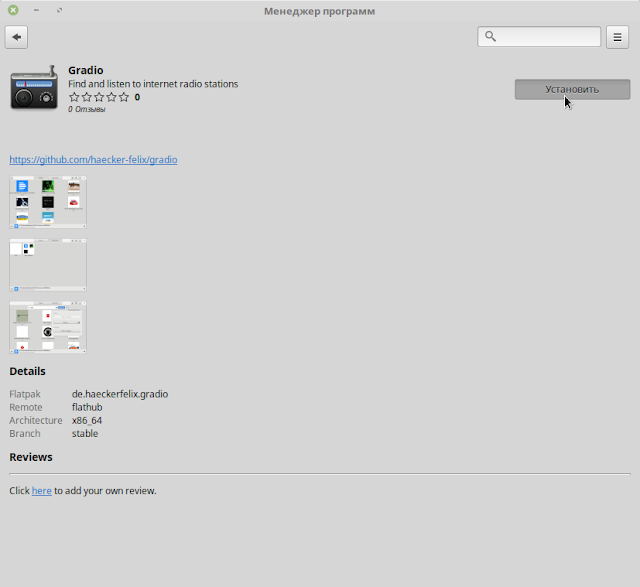
Task: Click the first rating star
Action: [x=74, y=97]
